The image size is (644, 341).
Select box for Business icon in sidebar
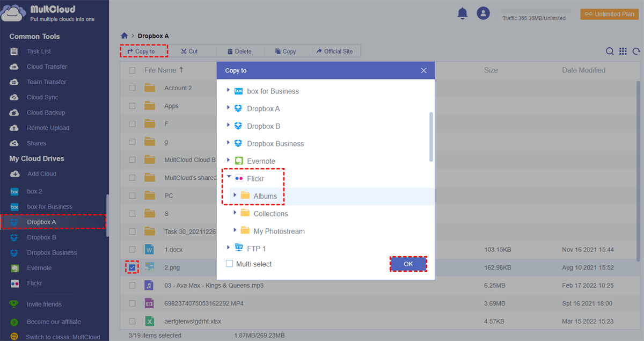point(15,207)
